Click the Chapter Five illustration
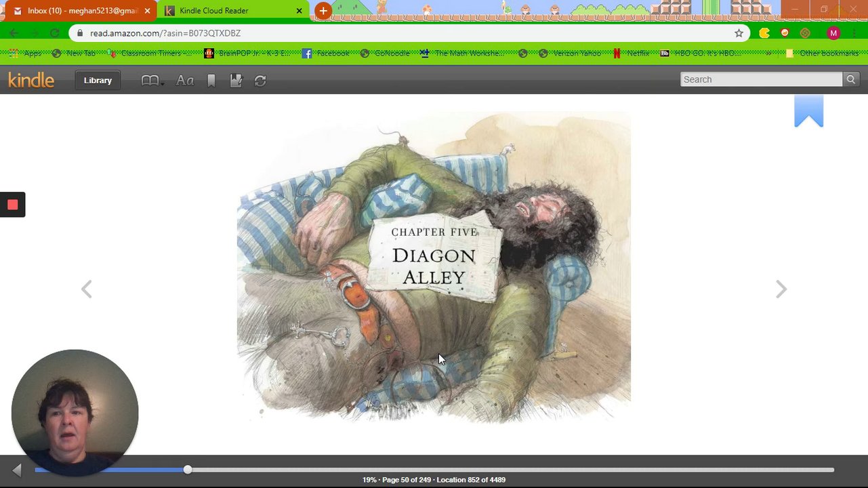The height and width of the screenshot is (488, 868). [434, 267]
